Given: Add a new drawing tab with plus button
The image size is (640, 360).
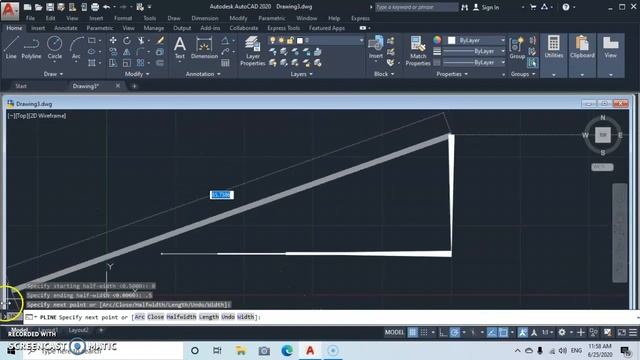Looking at the screenshot, I should click(134, 86).
